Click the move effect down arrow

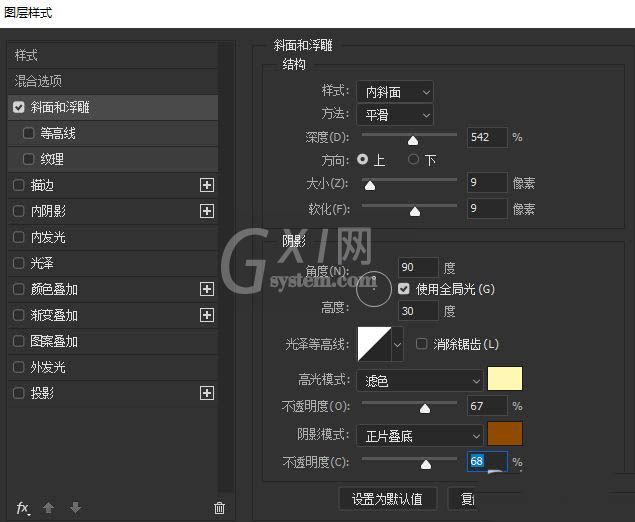(x=76, y=507)
